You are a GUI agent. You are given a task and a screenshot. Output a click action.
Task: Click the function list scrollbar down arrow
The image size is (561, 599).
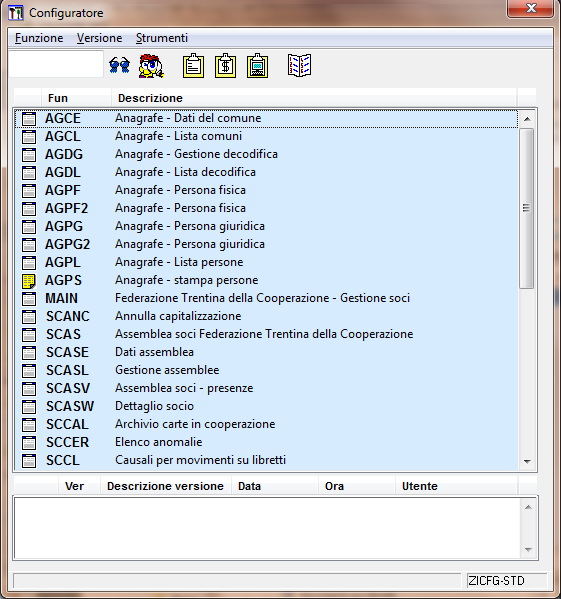point(527,462)
